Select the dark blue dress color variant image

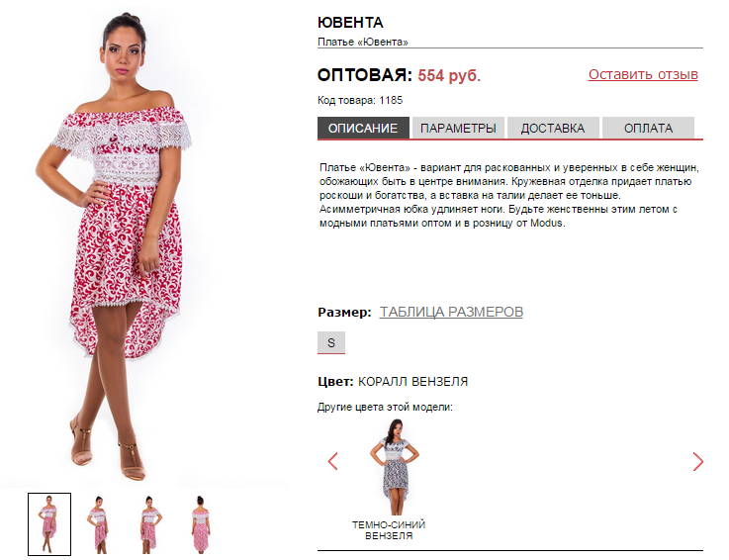[x=395, y=467]
